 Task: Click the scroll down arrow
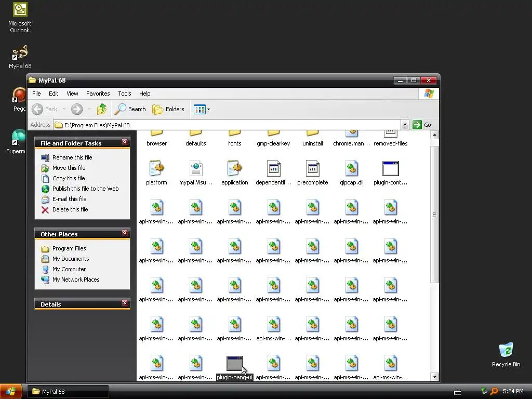click(x=434, y=377)
